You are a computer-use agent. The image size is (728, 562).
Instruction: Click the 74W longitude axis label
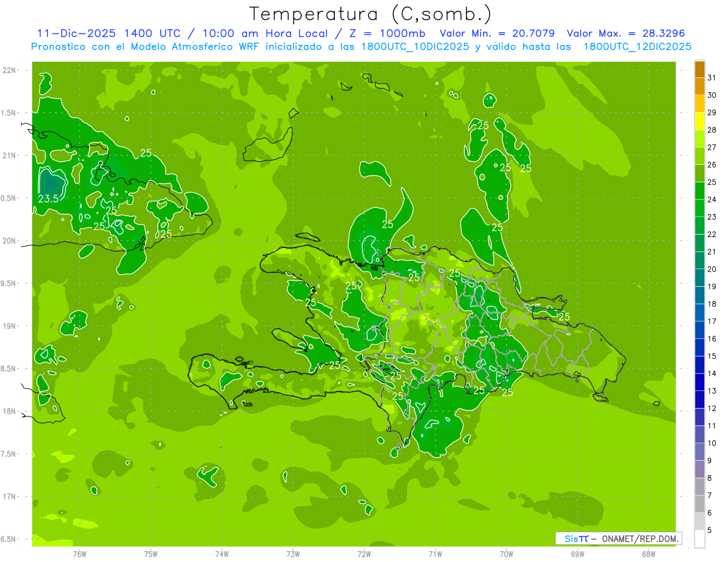(x=222, y=554)
